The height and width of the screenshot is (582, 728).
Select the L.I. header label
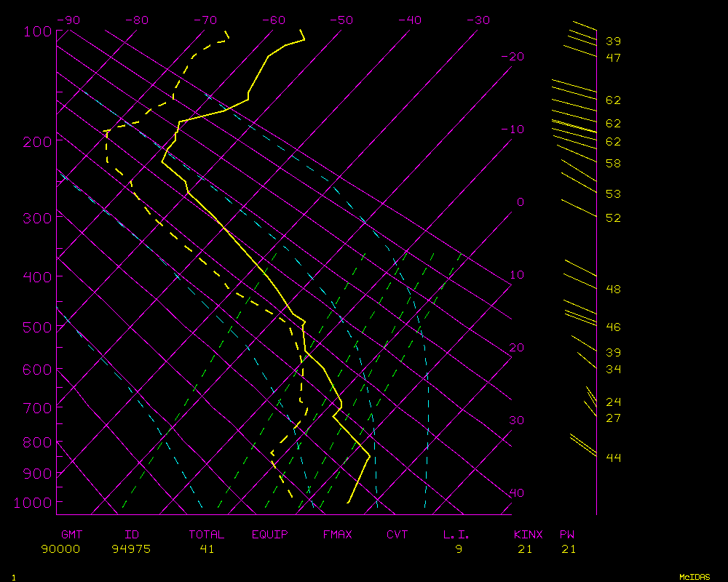457,535
